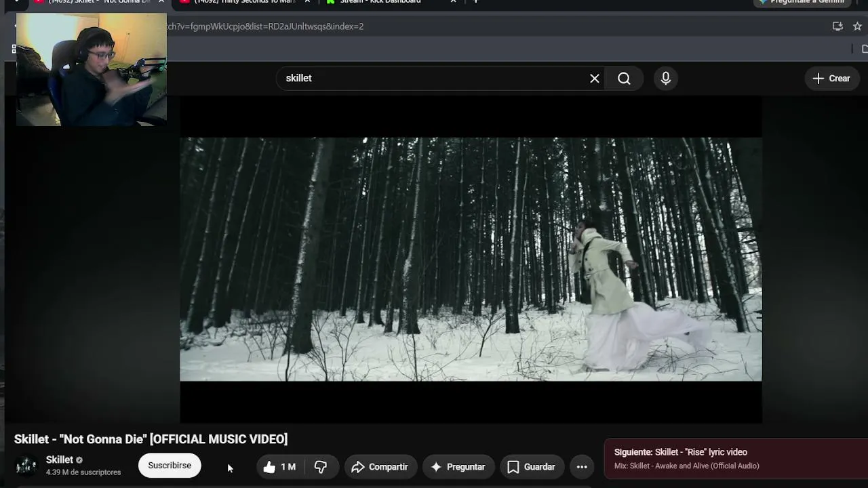Screen dimensions: 868x488
Task: Open the Preguntar AI assistant
Action: pyautogui.click(x=458, y=467)
